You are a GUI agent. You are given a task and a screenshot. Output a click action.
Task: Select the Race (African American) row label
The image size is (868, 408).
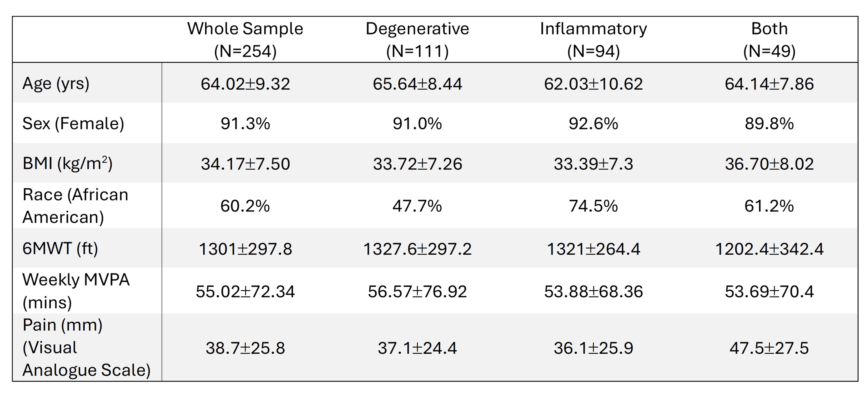click(75, 206)
